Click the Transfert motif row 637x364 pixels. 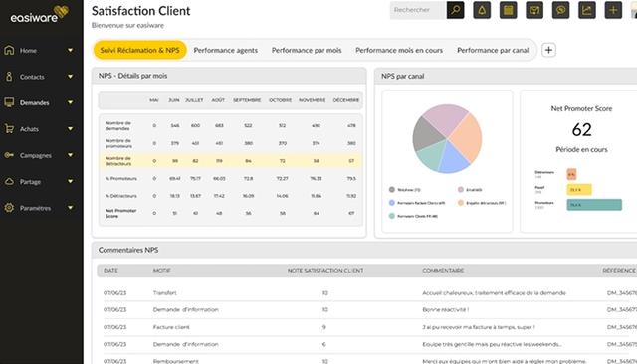click(164, 293)
